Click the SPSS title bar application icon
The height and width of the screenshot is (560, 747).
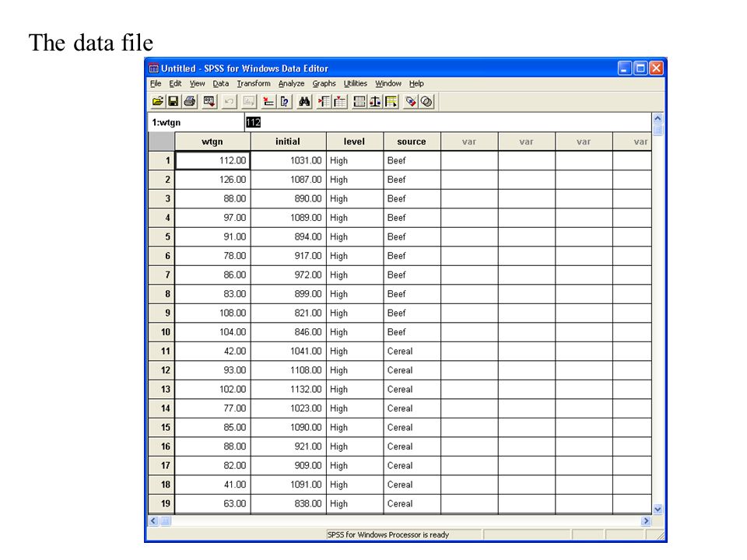coord(153,68)
